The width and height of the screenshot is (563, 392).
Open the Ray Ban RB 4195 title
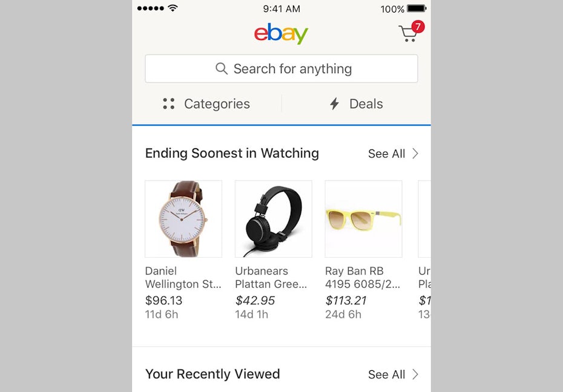click(362, 278)
